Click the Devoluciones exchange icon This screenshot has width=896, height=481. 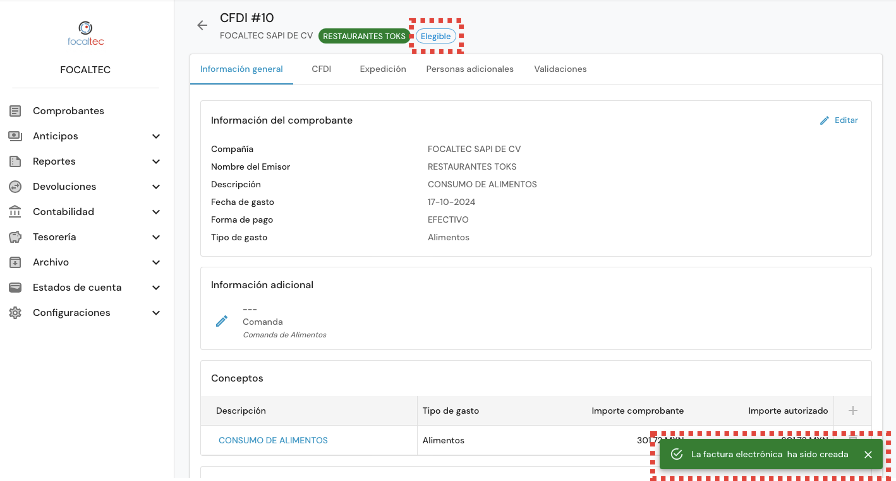tap(15, 186)
